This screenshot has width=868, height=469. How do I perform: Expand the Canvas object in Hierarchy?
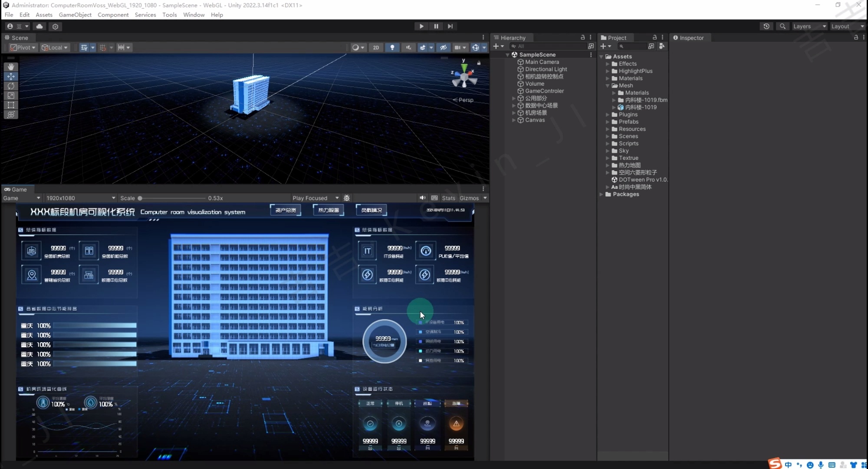[x=514, y=120]
